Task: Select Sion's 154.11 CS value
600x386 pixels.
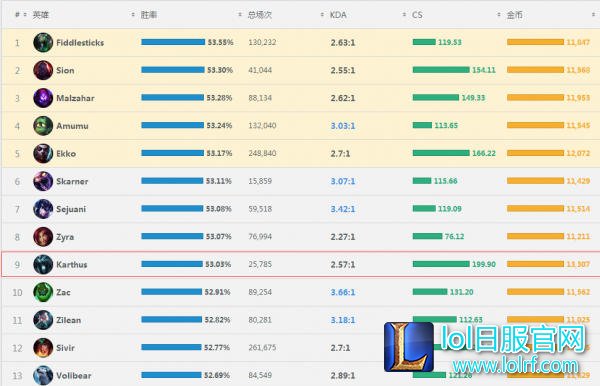Action: tap(484, 70)
